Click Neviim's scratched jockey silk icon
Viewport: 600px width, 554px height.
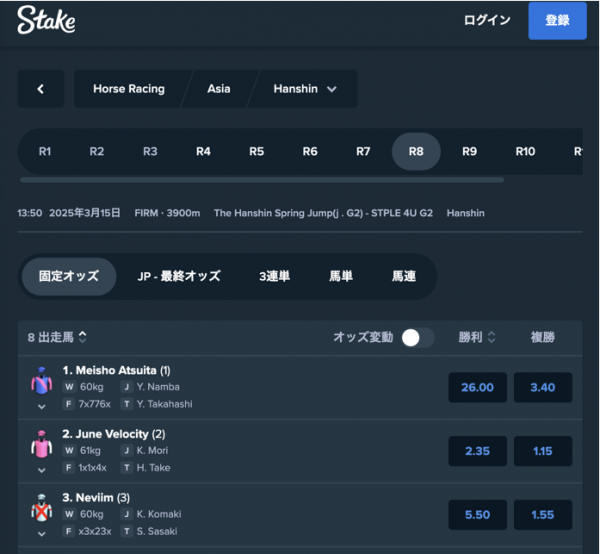point(41,508)
